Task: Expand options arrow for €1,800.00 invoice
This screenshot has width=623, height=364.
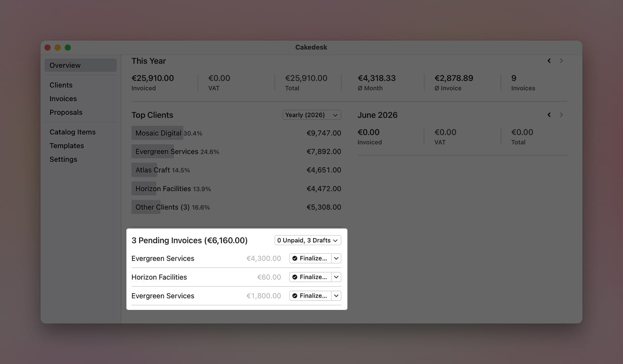Action: click(336, 296)
